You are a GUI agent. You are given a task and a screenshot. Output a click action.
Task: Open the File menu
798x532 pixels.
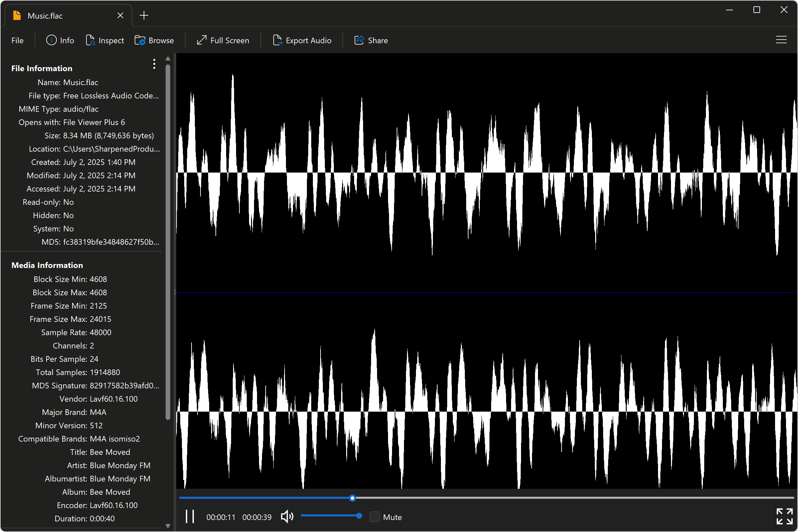[17, 40]
